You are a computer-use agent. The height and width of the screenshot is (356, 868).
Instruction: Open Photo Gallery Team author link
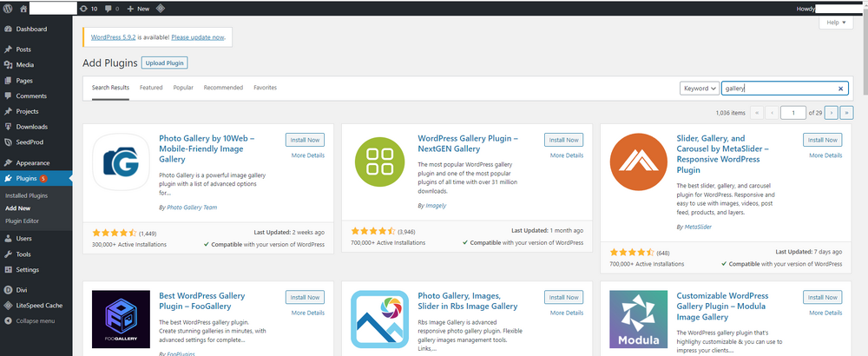[x=192, y=208]
